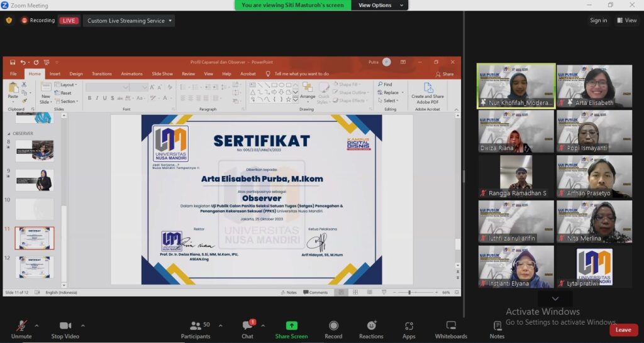Screen dimensions: 644x343
Task: Select Rangga Ramadhan S video tile
Action: click(516, 177)
